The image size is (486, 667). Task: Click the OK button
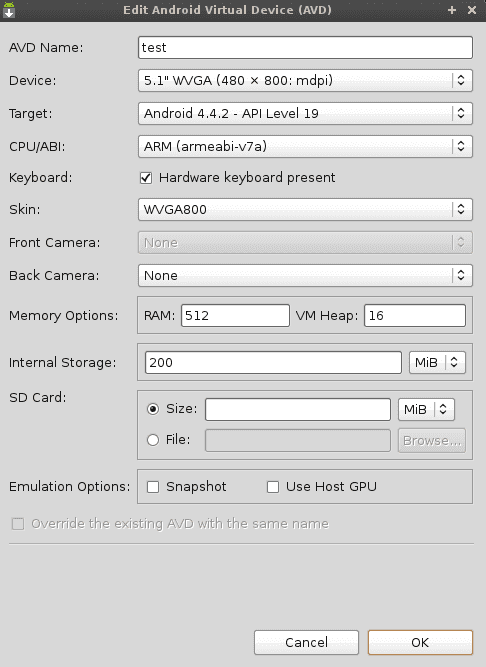pyautogui.click(x=420, y=642)
